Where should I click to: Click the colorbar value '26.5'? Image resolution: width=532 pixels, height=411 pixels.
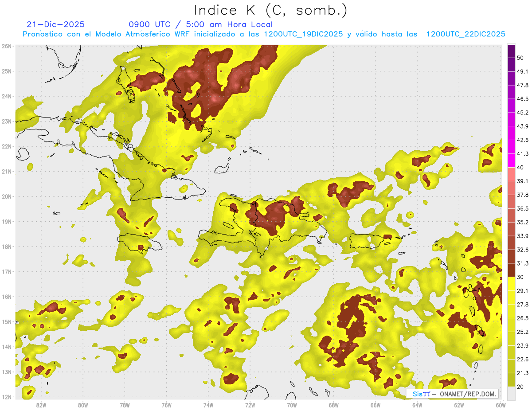522,318
